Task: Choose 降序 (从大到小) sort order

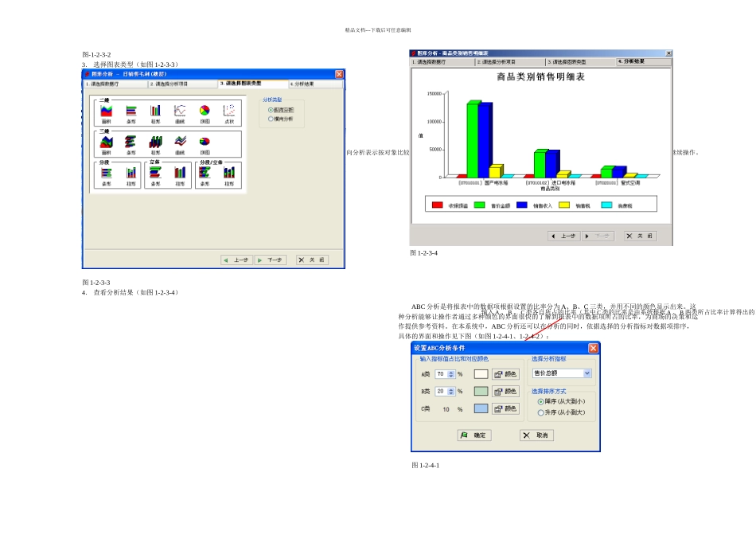Action: click(541, 401)
